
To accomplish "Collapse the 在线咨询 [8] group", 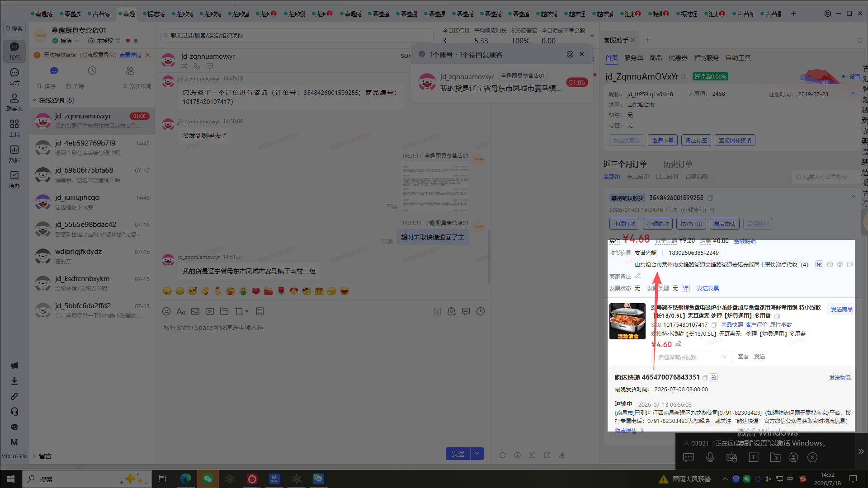I will pos(34,100).
